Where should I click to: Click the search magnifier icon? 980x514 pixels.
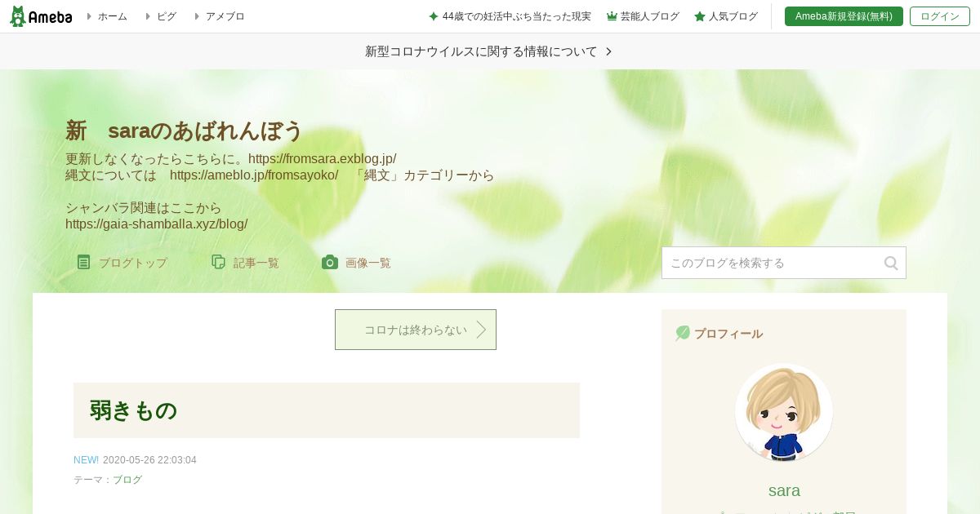[x=891, y=263]
